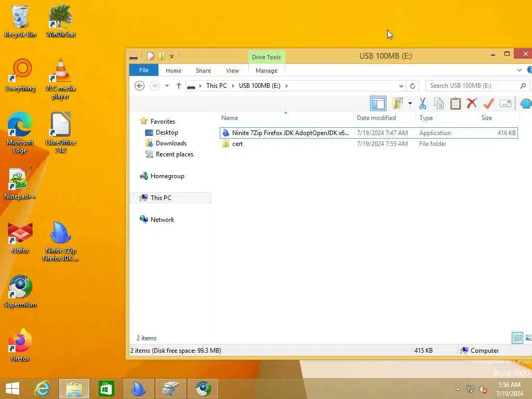Expand chevron after This PC breadcrumb
Viewport: 532px width, 399px height.
(x=233, y=86)
